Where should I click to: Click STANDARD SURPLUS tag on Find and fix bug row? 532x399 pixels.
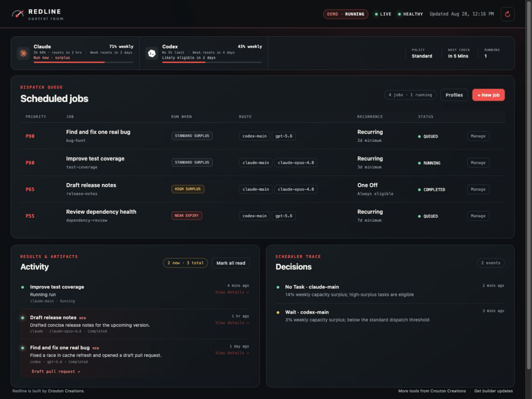click(192, 136)
